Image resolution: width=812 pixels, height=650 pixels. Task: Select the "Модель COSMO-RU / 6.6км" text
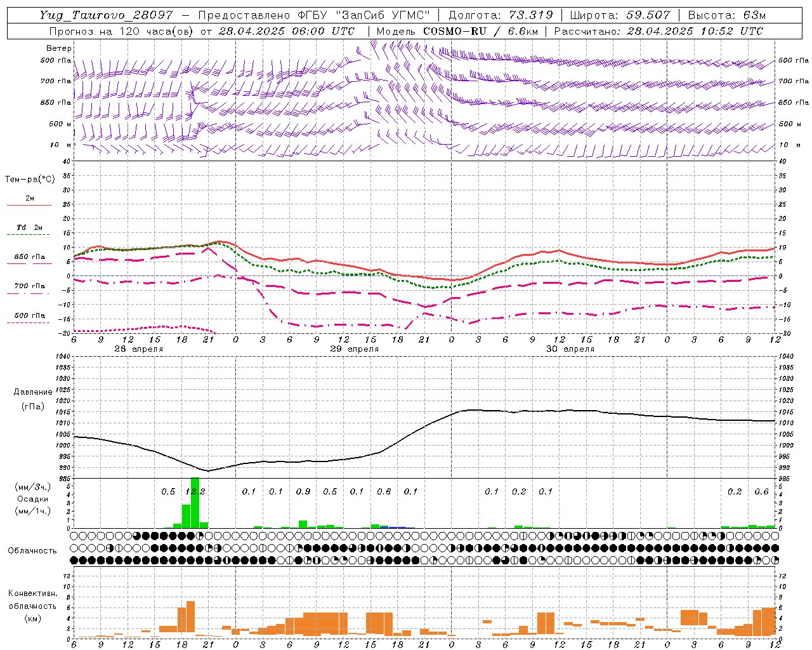459,31
